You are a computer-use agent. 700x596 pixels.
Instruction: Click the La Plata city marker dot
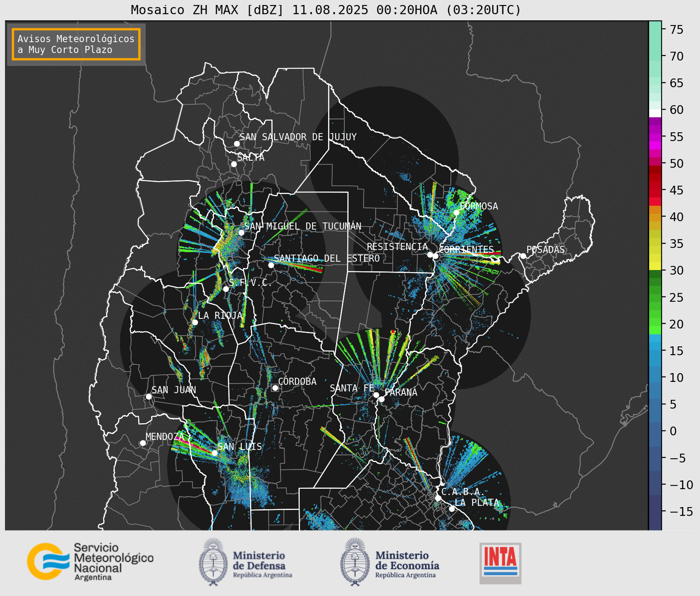[x=452, y=509]
